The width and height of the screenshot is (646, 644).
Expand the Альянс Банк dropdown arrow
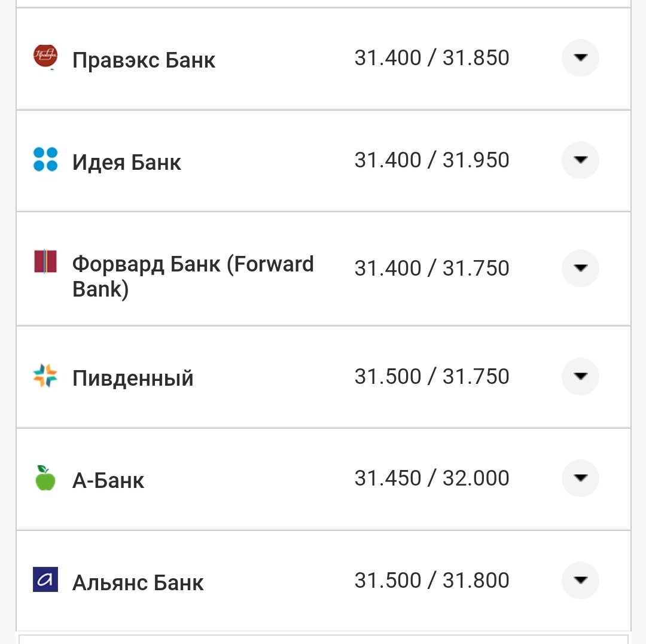click(x=580, y=581)
